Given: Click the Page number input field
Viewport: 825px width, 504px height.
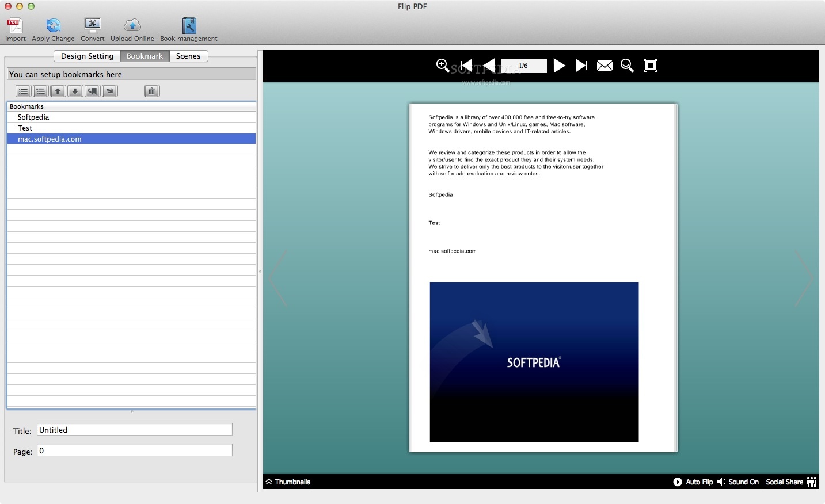Looking at the screenshot, I should coord(135,450).
